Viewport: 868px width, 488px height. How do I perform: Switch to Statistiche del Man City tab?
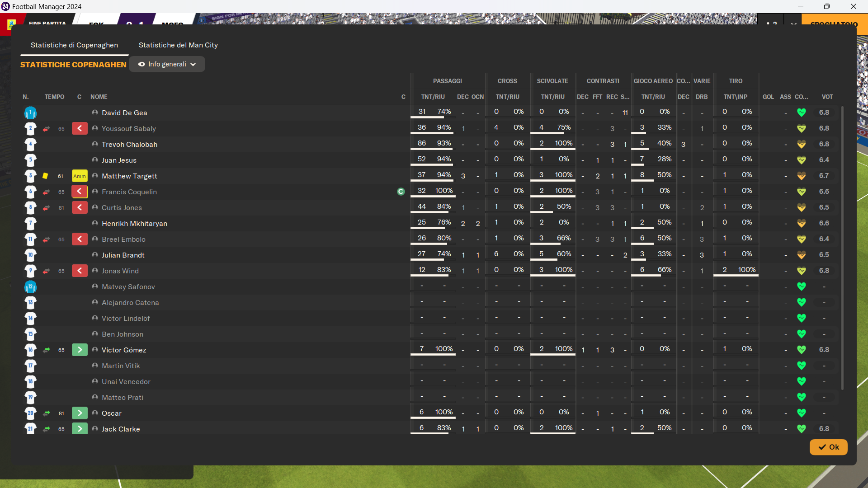178,45
